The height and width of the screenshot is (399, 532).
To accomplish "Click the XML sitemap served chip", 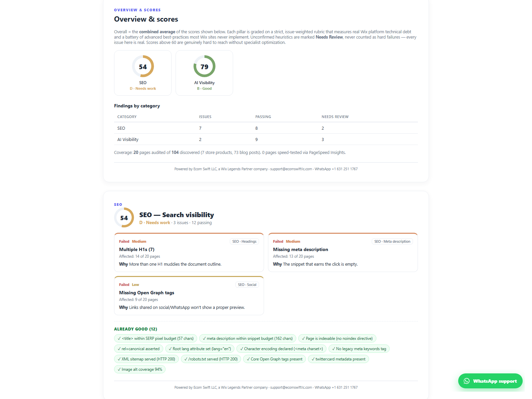I will coord(146,359).
